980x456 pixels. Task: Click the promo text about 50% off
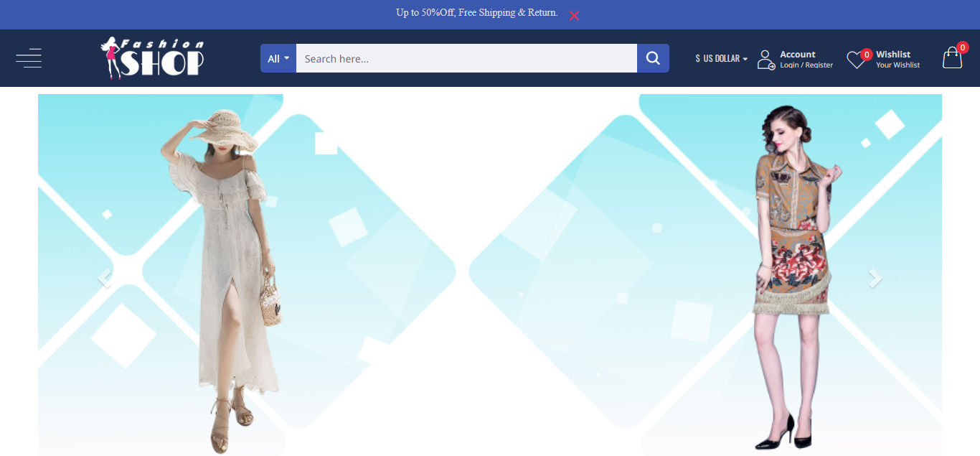pyautogui.click(x=476, y=13)
